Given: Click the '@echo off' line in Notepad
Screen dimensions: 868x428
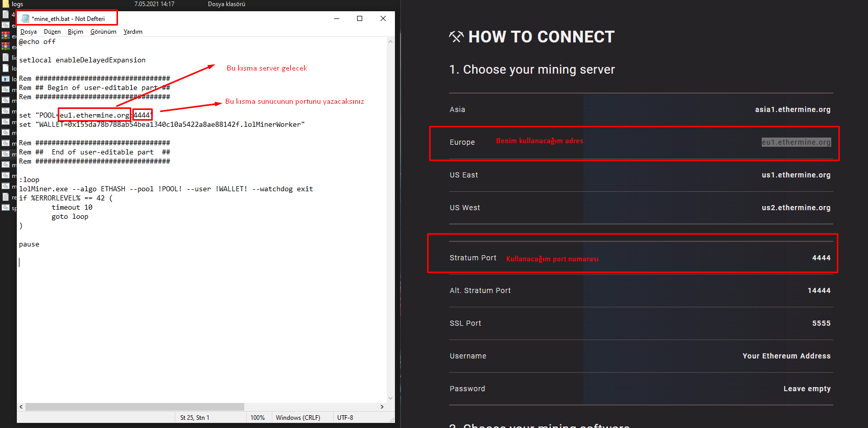Looking at the screenshot, I should [x=37, y=42].
